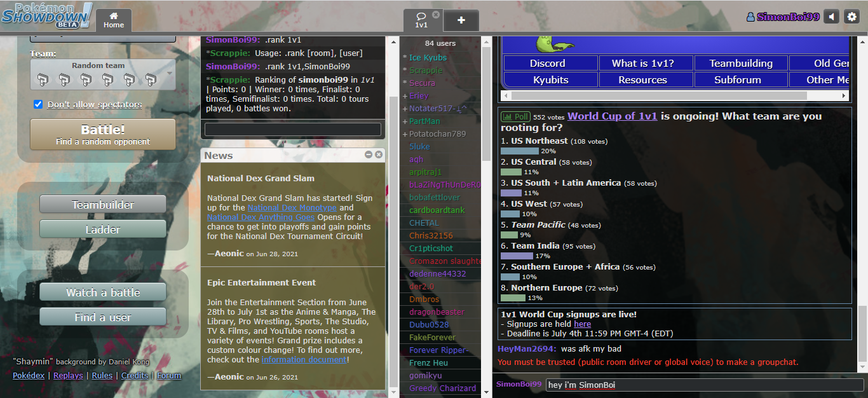The height and width of the screenshot is (398, 868).
Task: Open the Credits link
Action: point(135,375)
